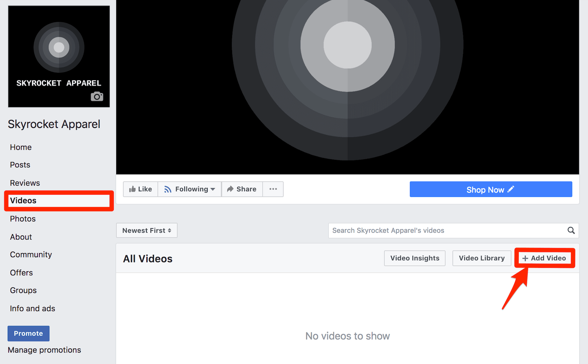Viewport: 588px width, 364px height.
Task: Toggle the Newest First sort order
Action: pyautogui.click(x=147, y=230)
